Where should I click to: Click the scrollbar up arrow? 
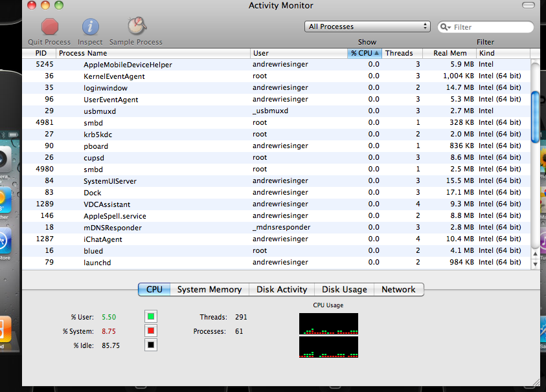535,254
